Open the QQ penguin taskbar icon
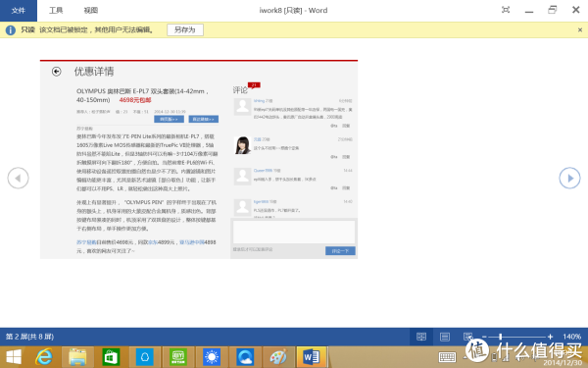Viewport: 588px width, 368px height. coord(145,357)
